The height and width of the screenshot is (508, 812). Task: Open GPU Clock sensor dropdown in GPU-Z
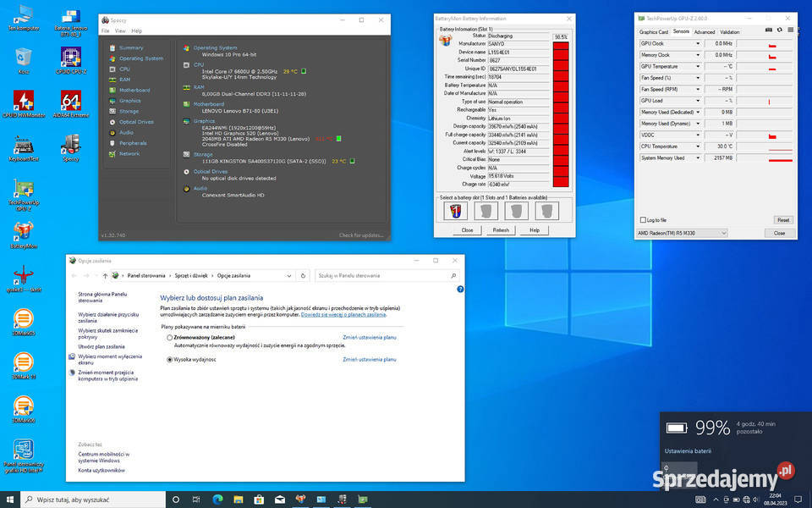tap(698, 43)
